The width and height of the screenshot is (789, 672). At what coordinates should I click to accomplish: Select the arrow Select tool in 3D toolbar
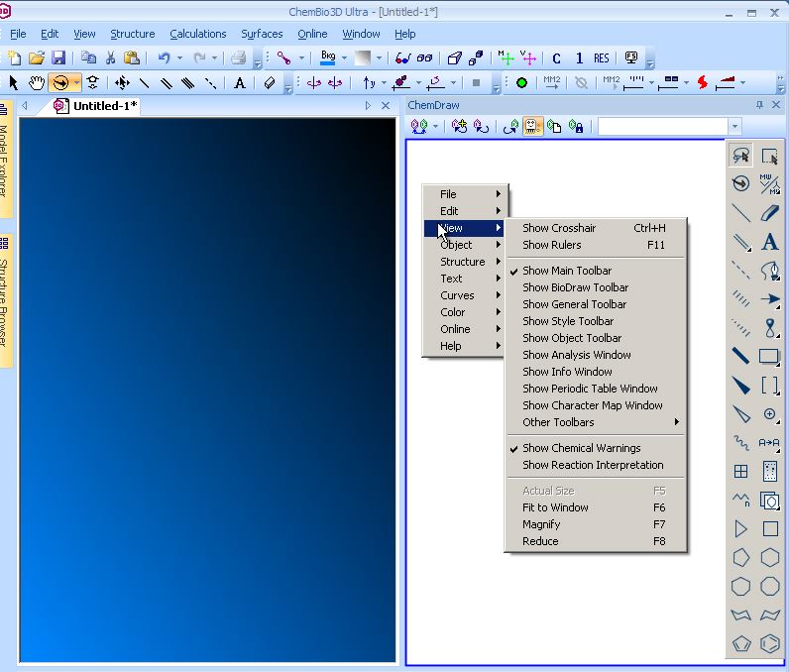14,82
